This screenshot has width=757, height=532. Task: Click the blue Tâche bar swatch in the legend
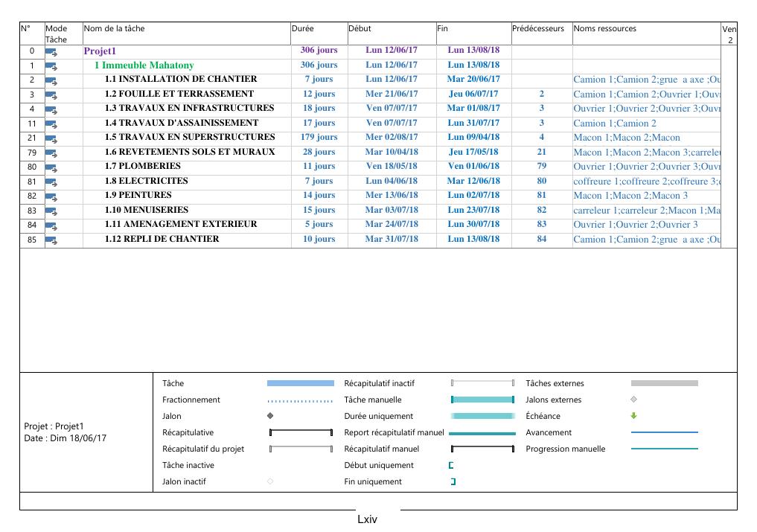click(x=301, y=384)
